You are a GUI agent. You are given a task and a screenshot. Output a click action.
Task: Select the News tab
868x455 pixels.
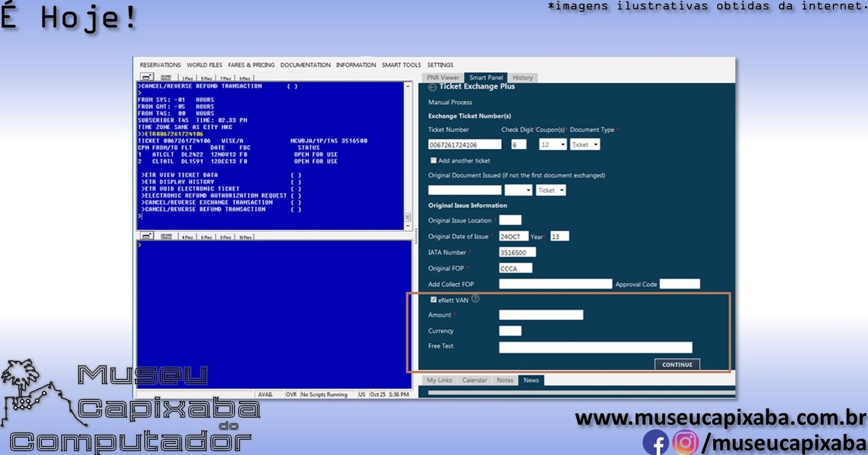531,380
